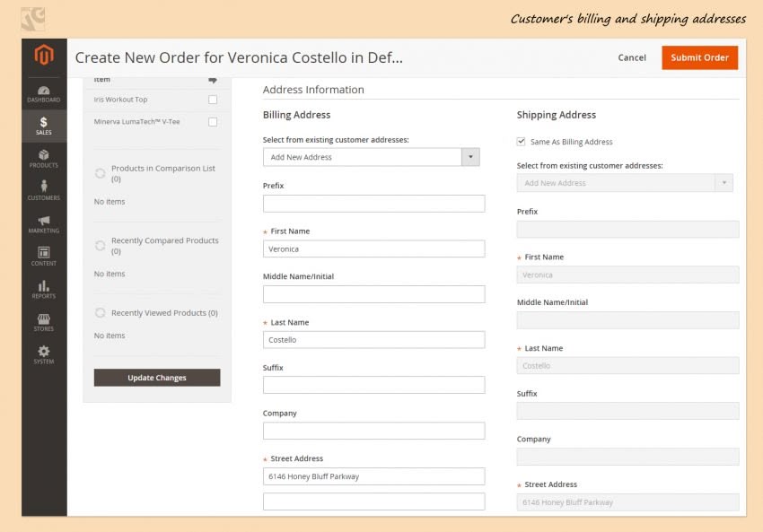Click inside the billing Prefix field

click(373, 204)
